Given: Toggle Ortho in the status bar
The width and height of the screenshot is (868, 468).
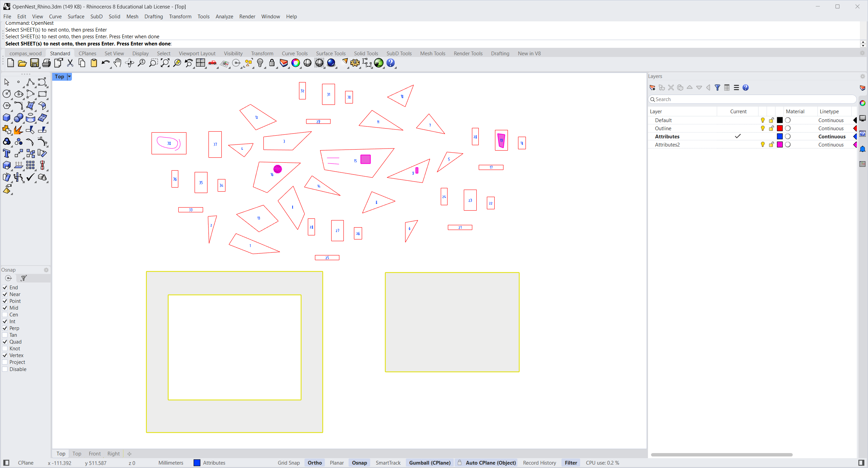Looking at the screenshot, I should (315, 463).
